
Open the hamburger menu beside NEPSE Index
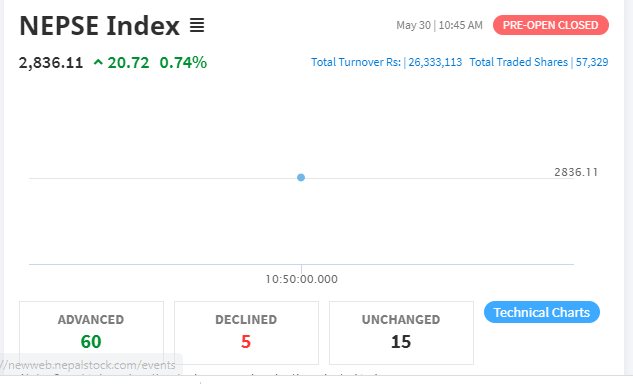(x=197, y=25)
